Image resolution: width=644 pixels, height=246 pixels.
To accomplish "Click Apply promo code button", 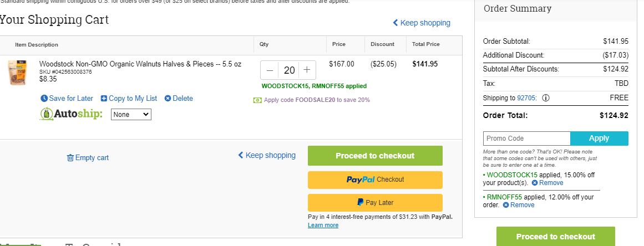I will [x=599, y=139].
